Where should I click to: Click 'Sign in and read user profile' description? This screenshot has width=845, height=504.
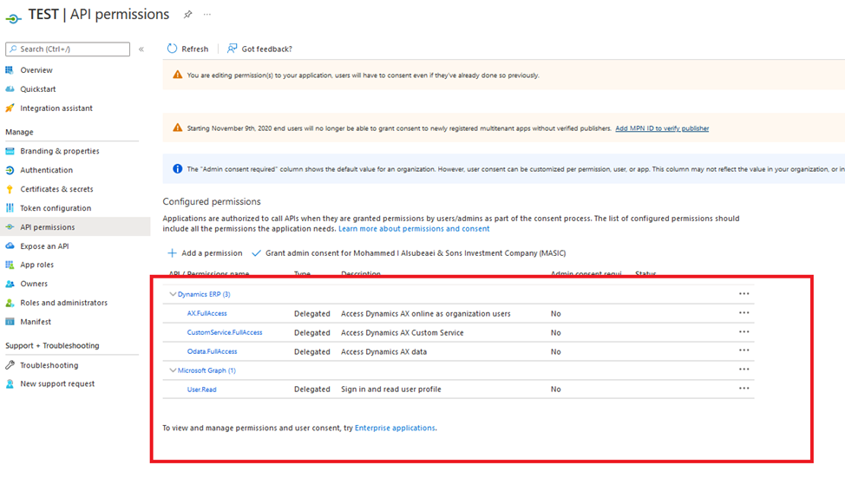[390, 389]
